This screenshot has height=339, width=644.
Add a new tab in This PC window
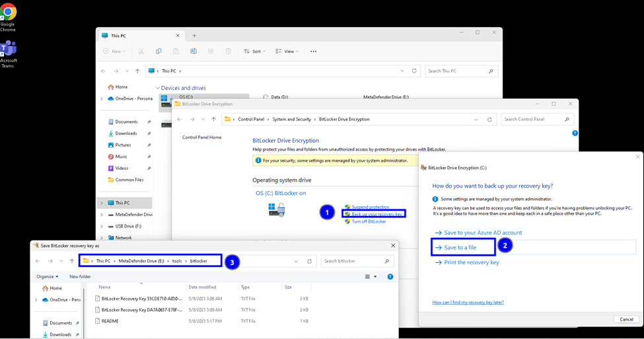point(194,36)
